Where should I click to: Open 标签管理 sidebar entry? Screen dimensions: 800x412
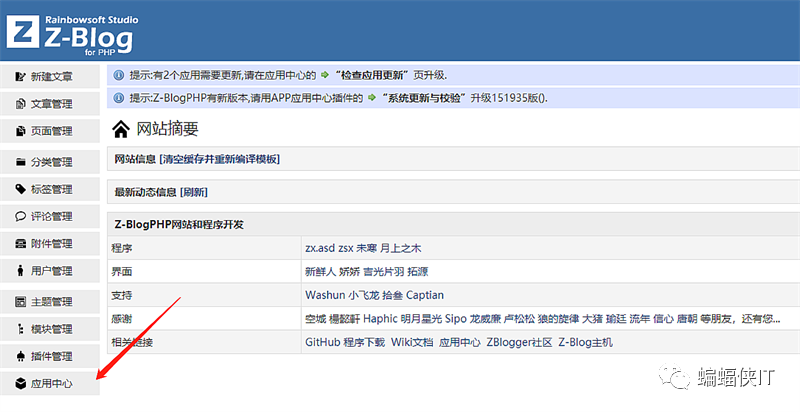(x=50, y=189)
